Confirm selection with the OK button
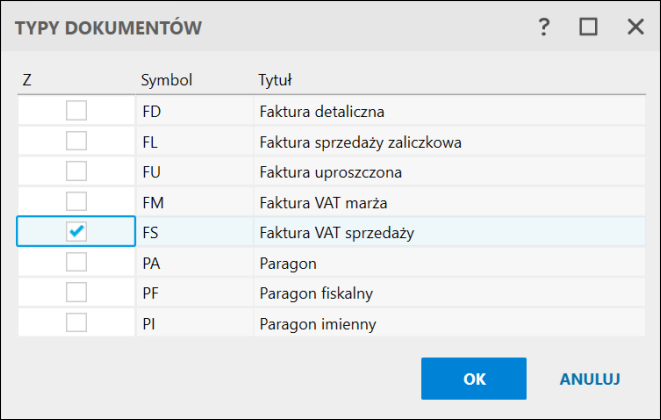Screen dimensions: 661x420 (x=474, y=379)
